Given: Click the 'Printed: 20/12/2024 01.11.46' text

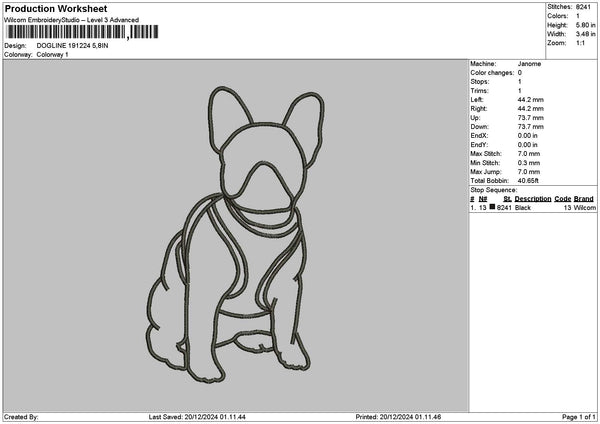Looking at the screenshot, I should point(398,417).
